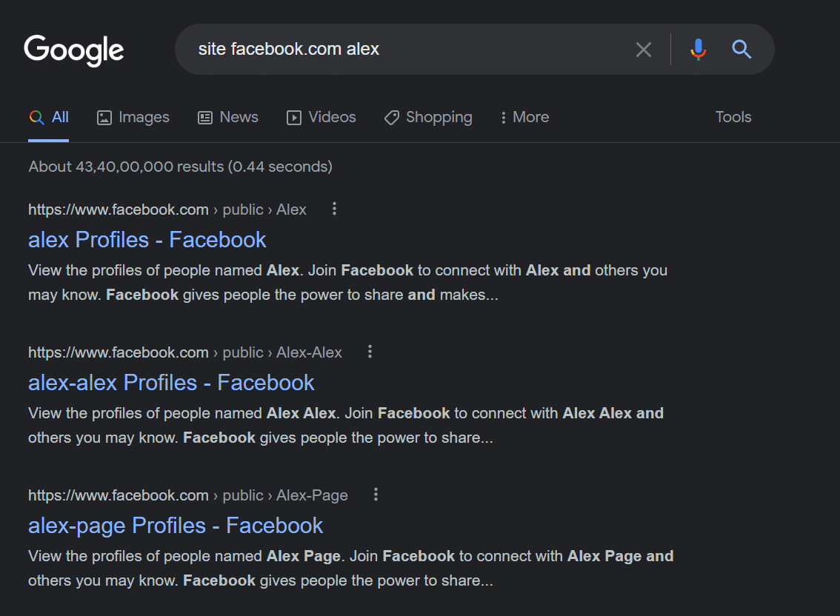Click the snippet starting "View the profiles of people named Alex."

tap(347, 282)
